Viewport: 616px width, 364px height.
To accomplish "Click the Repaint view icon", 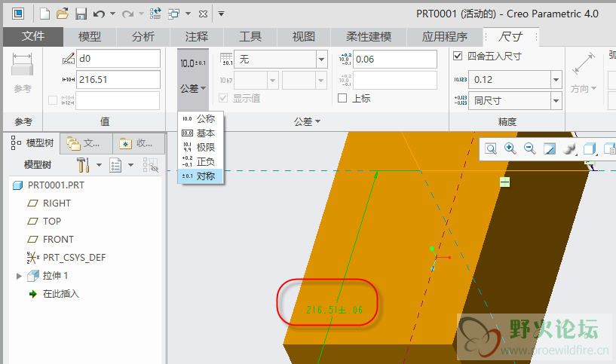I will click(x=549, y=148).
